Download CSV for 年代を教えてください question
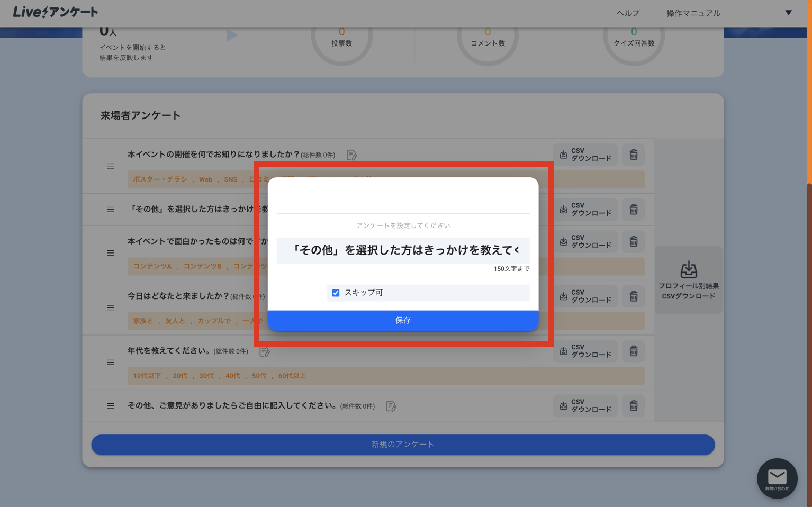The image size is (812, 507). tap(585, 351)
